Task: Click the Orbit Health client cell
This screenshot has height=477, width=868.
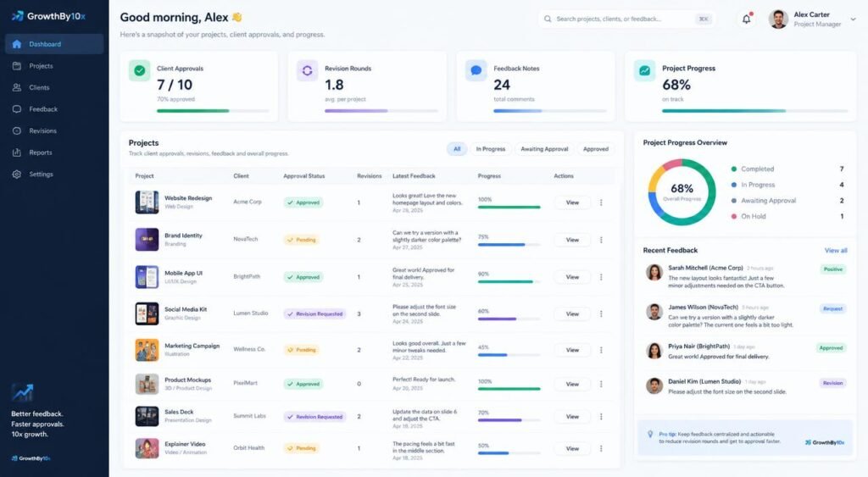Action: pyautogui.click(x=248, y=447)
